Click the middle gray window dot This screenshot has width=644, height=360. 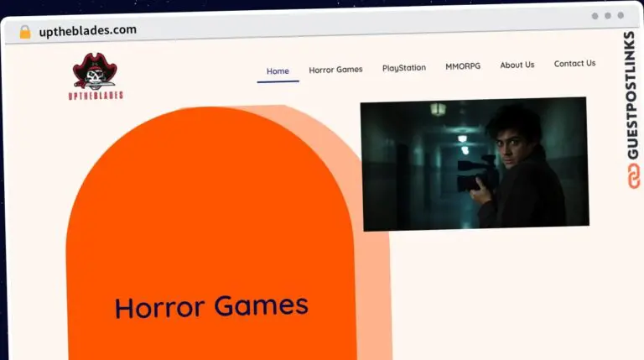[x=608, y=15]
